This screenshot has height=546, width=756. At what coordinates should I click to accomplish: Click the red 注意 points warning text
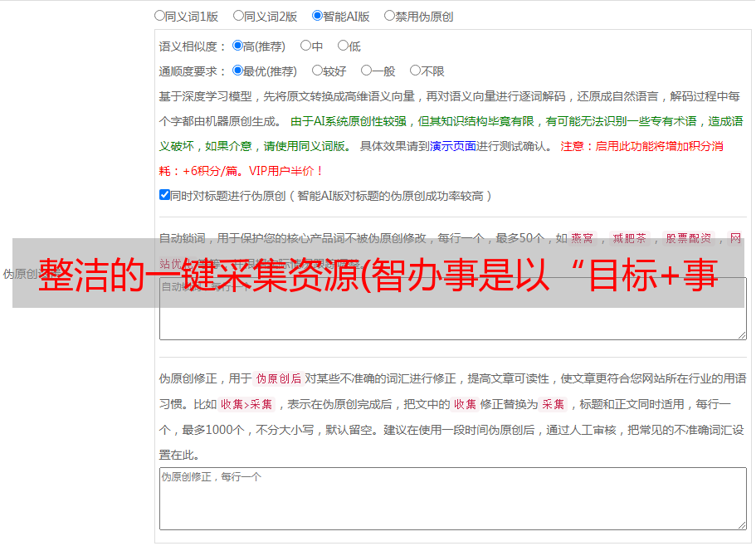[x=441, y=158]
